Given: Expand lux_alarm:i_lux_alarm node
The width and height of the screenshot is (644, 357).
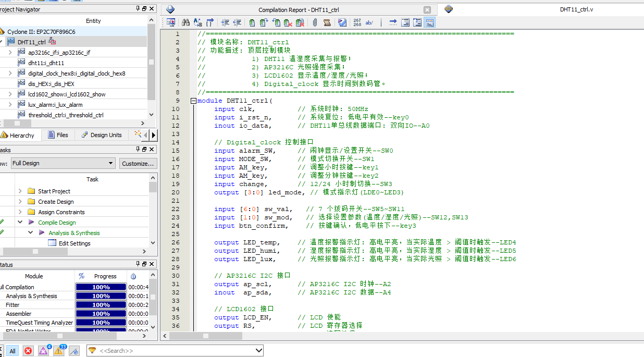Looking at the screenshot, I should pos(10,104).
